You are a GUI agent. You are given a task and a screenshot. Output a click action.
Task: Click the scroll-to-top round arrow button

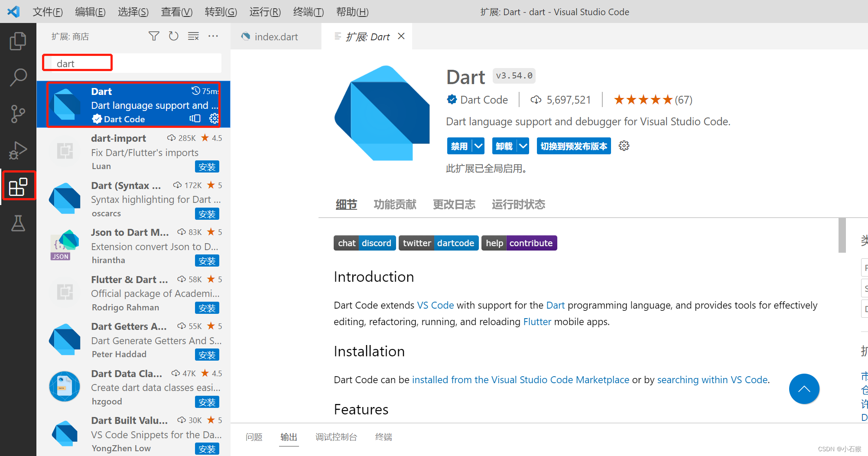(804, 389)
